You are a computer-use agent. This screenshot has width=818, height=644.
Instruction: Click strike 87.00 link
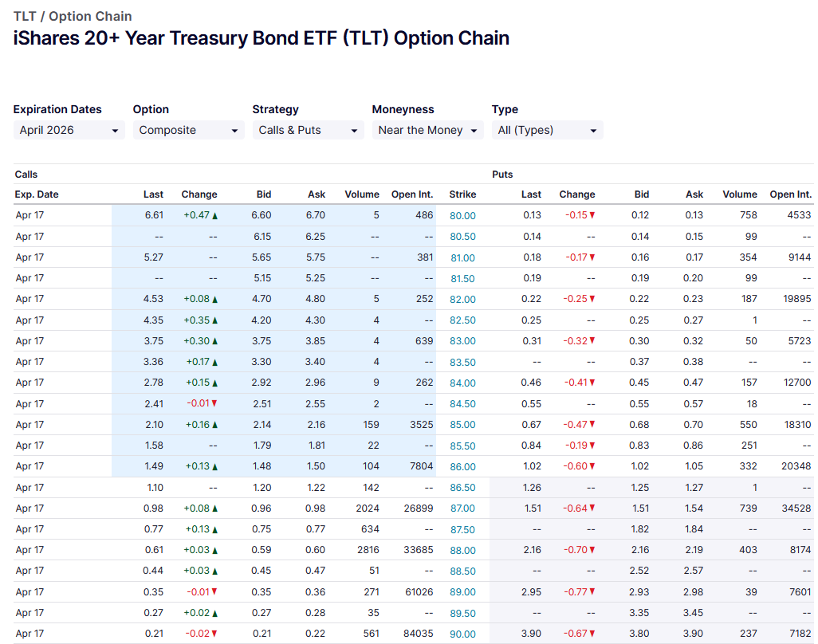point(462,509)
